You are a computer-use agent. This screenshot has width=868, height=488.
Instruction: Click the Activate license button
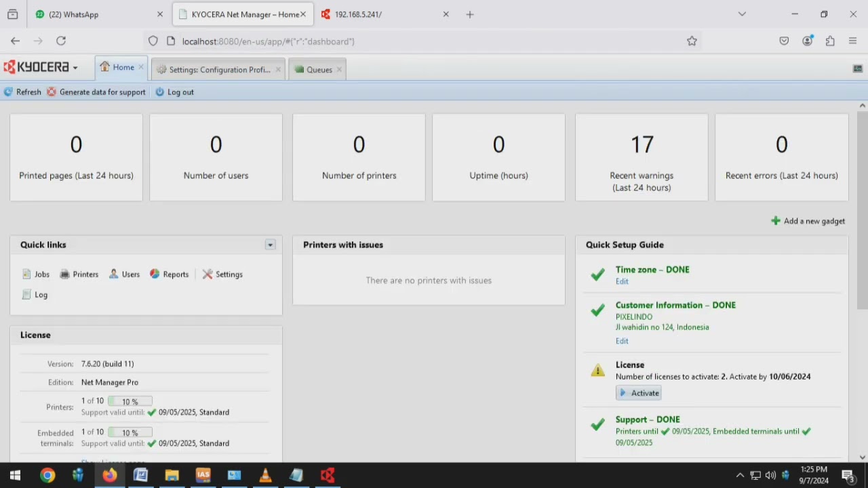pyautogui.click(x=638, y=393)
